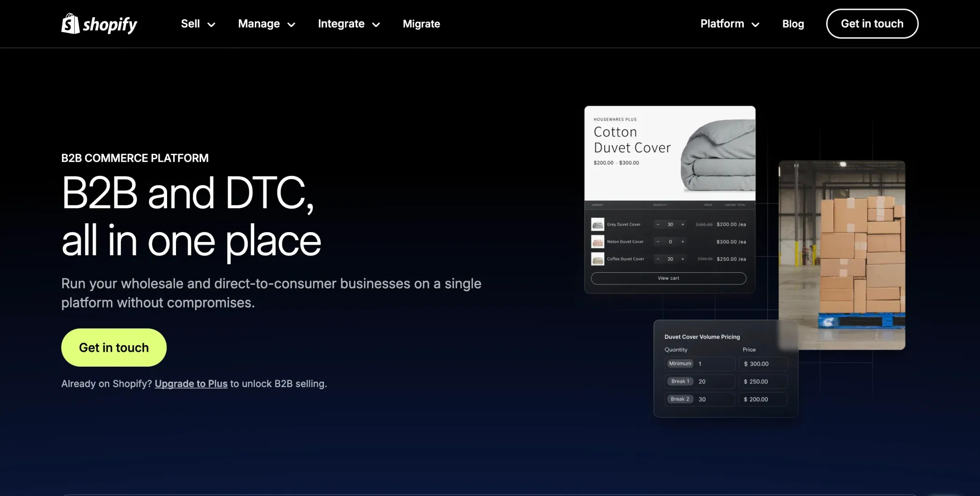
Task: Expand the Sell menu chevron
Action: (x=211, y=25)
